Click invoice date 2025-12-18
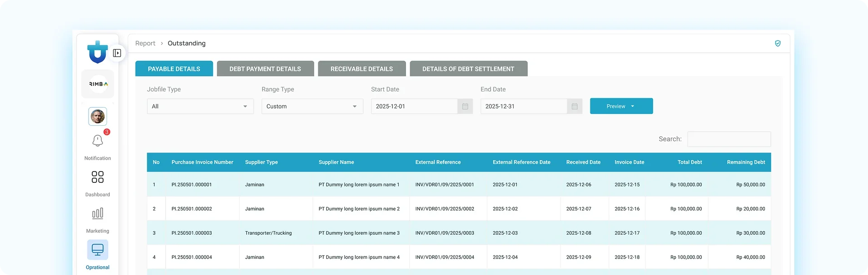The image size is (868, 275). pyautogui.click(x=627, y=257)
